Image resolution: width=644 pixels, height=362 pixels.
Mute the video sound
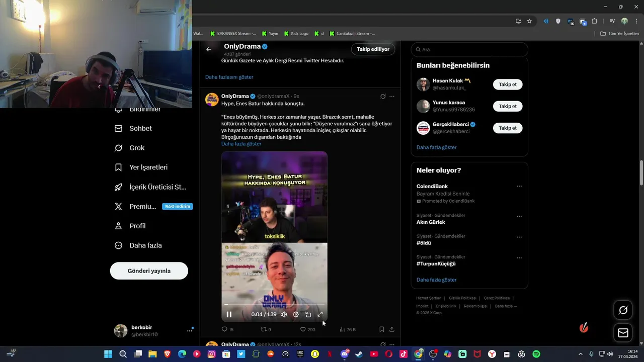pyautogui.click(x=284, y=314)
